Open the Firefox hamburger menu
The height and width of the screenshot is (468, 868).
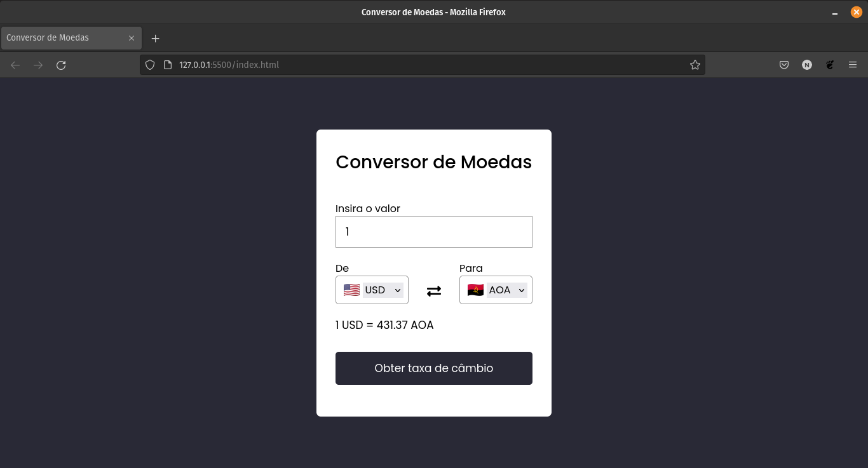[853, 64]
